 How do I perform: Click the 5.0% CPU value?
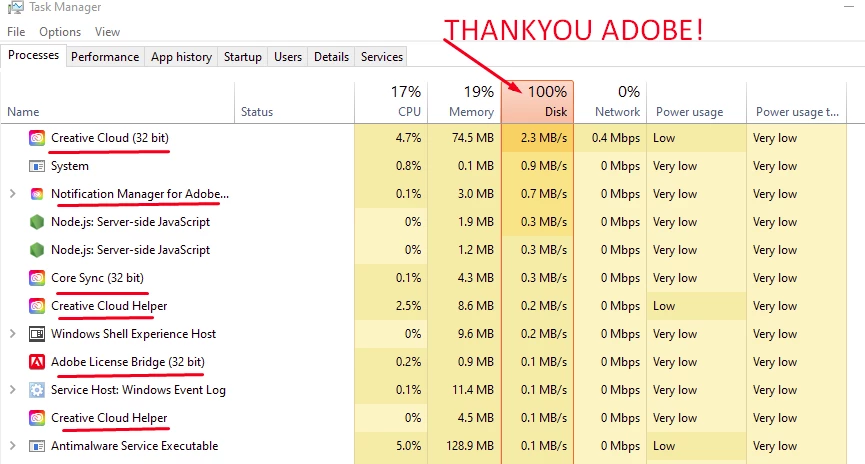click(408, 446)
